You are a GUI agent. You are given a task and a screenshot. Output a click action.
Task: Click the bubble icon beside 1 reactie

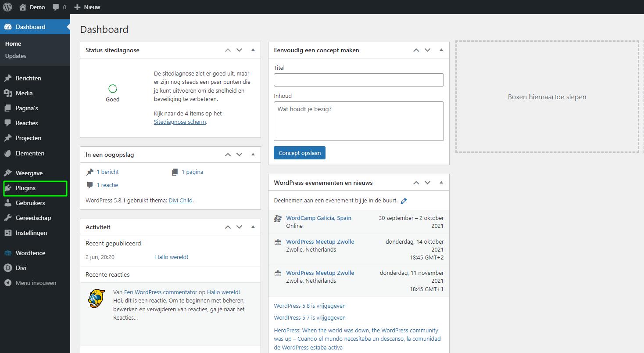click(90, 185)
